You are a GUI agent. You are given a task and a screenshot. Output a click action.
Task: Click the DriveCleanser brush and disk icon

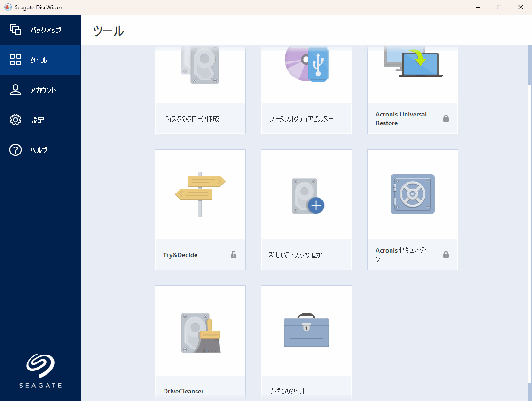tap(201, 332)
